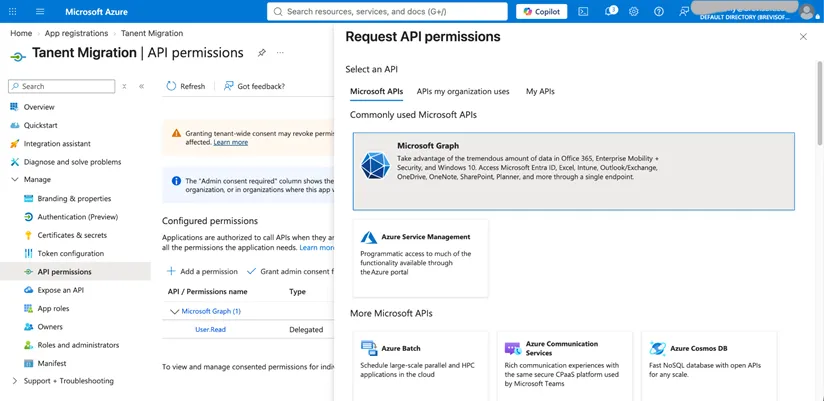Open Authentication (Preview)
The height and width of the screenshot is (401, 824).
[77, 217]
